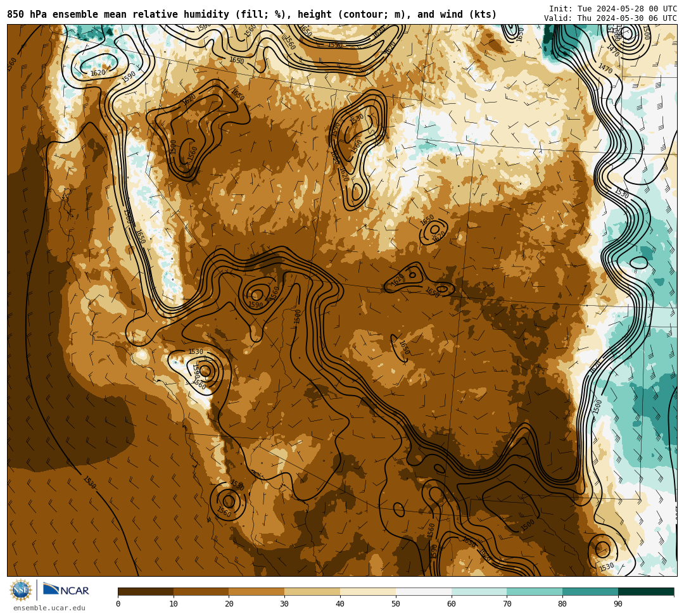Click the colorbar tick label 50

pos(396,604)
